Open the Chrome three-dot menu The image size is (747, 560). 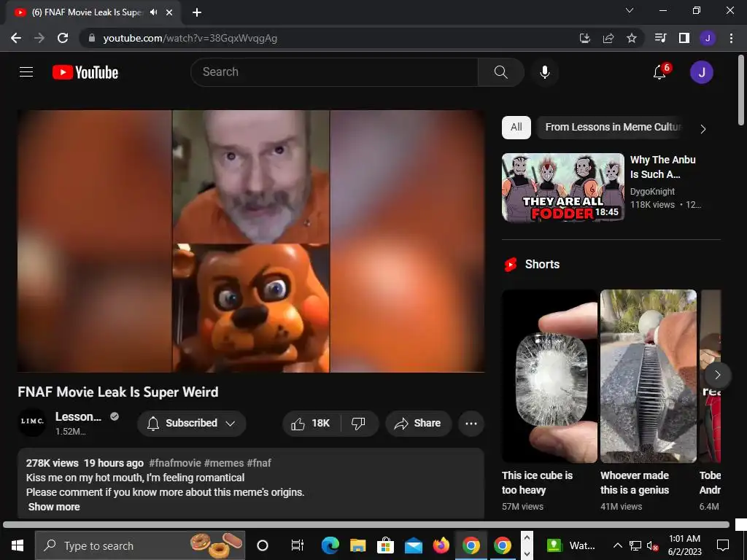pyautogui.click(x=731, y=38)
